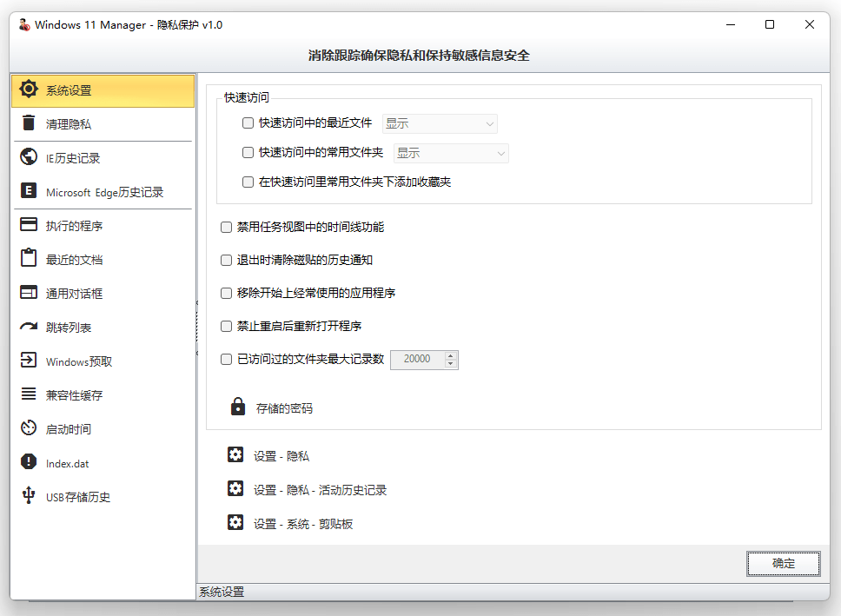This screenshot has height=616, width=841.
Task: Open the 显示 dropdown for 最近文件
Action: 440,123
